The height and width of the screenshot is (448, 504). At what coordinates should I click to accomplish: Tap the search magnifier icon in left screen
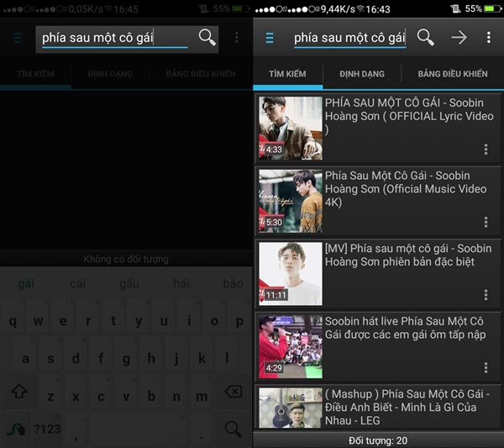[207, 37]
